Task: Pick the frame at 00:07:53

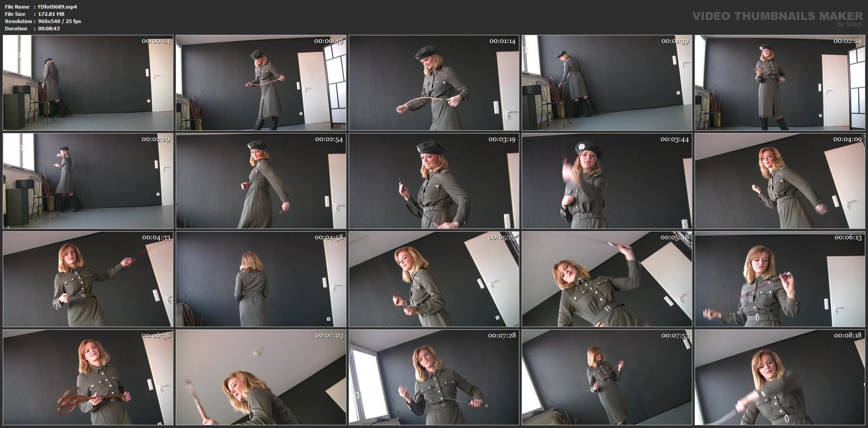Action: (x=607, y=377)
